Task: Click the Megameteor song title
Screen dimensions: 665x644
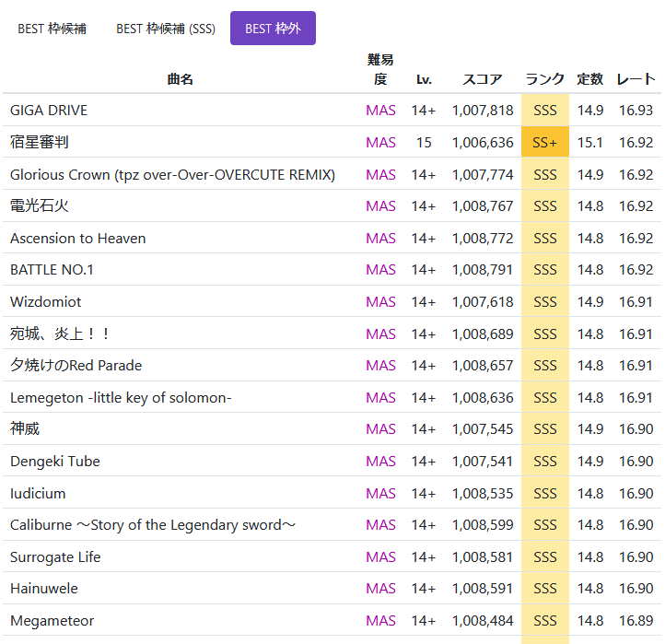Action: pos(52,621)
